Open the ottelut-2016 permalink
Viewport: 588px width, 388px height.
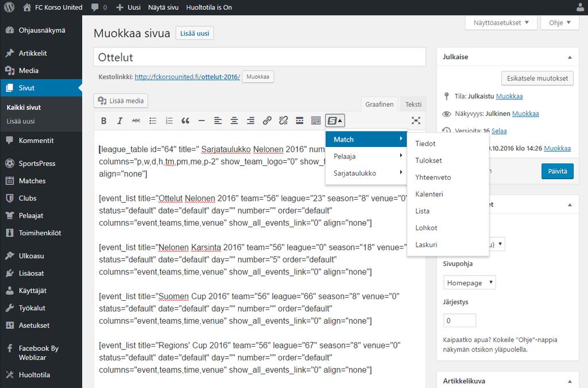tap(187, 77)
